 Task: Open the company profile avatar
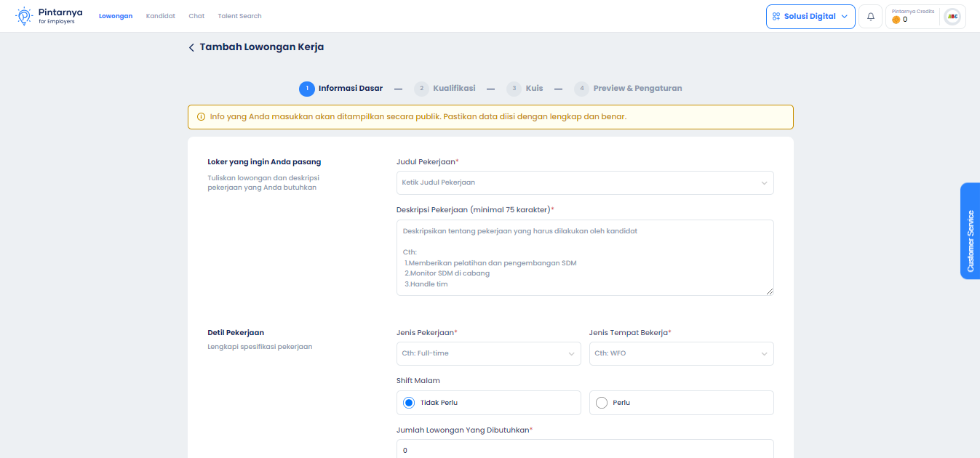(952, 17)
